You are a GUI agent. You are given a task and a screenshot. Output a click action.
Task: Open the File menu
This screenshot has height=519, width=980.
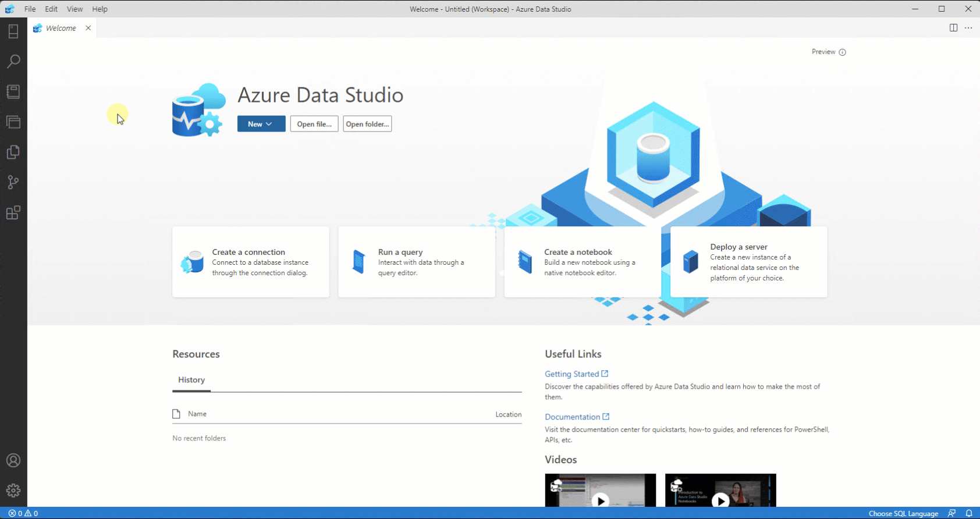[x=30, y=9]
